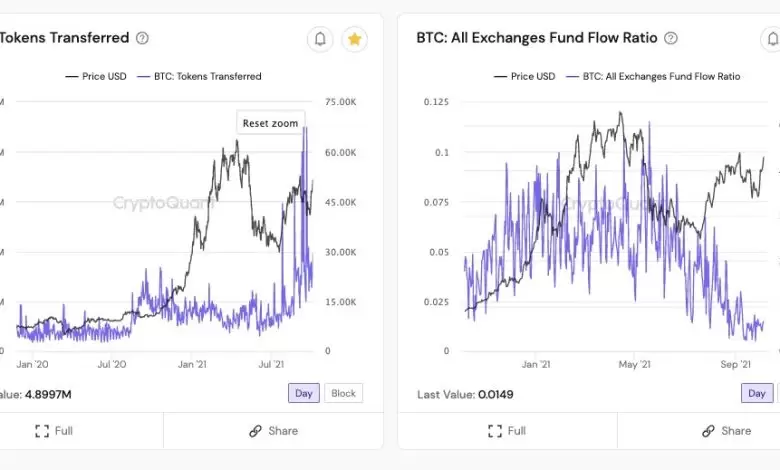This screenshot has width=780, height=470.
Task: Open help icon beside Tokens Transferred title
Action: (142, 38)
